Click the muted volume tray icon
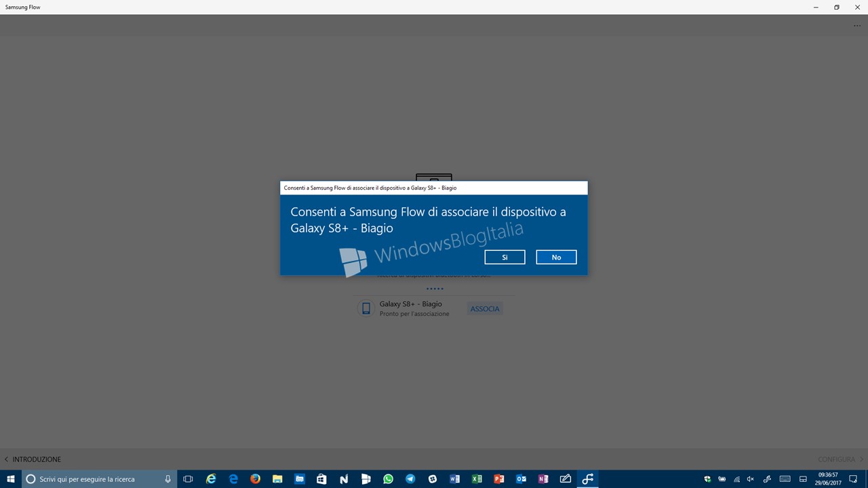Image resolution: width=868 pixels, height=488 pixels. click(752, 479)
